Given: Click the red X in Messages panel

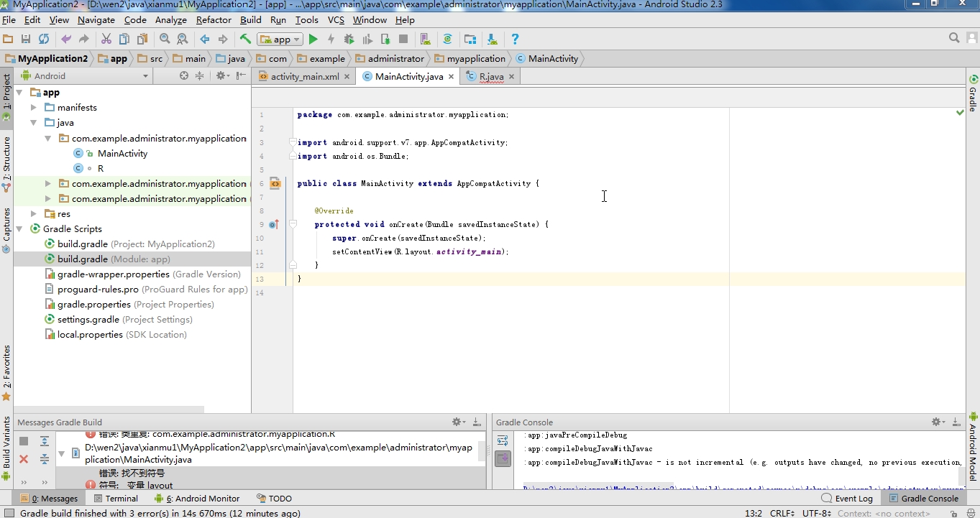Looking at the screenshot, I should coord(24,459).
